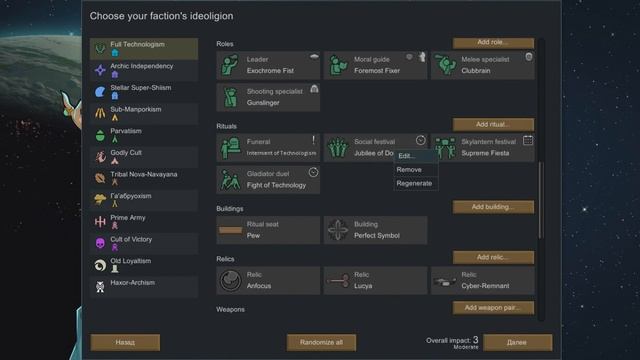
Task: Click the Далее next button
Action: [517, 342]
